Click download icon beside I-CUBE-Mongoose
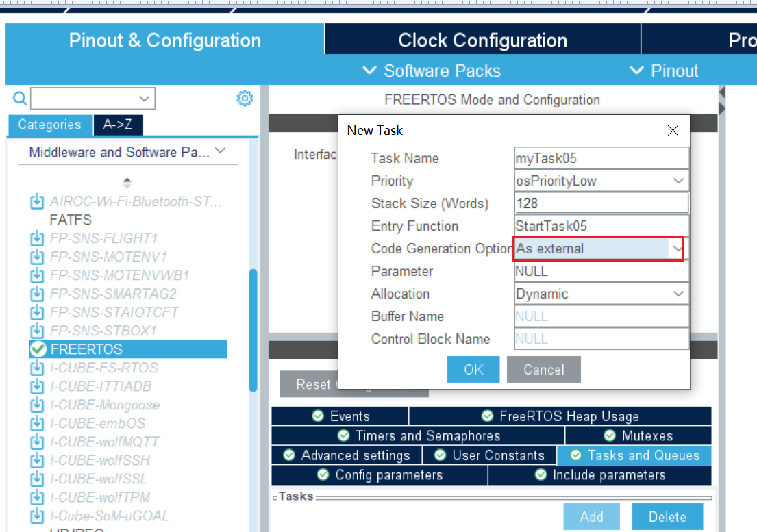Screen dimensions: 757x532 [x=37, y=405]
